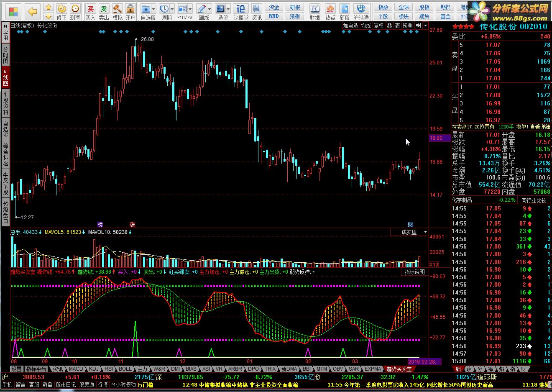The width and height of the screenshot is (552, 392).
Task: Open the 个股资料 side tab
Action: coord(5,103)
